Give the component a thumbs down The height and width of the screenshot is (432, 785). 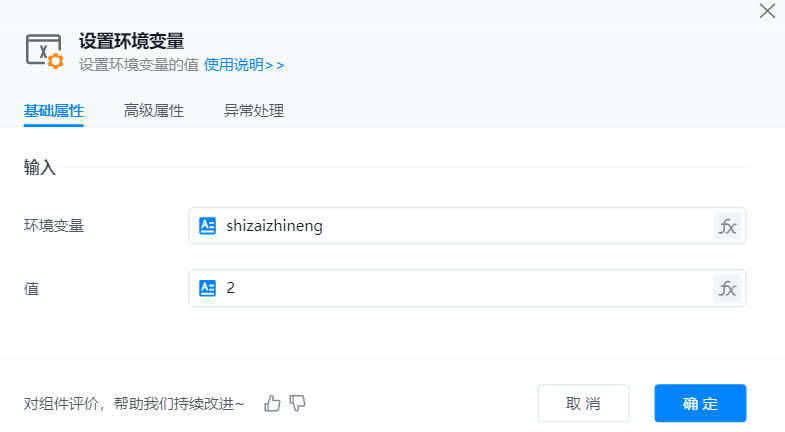297,403
